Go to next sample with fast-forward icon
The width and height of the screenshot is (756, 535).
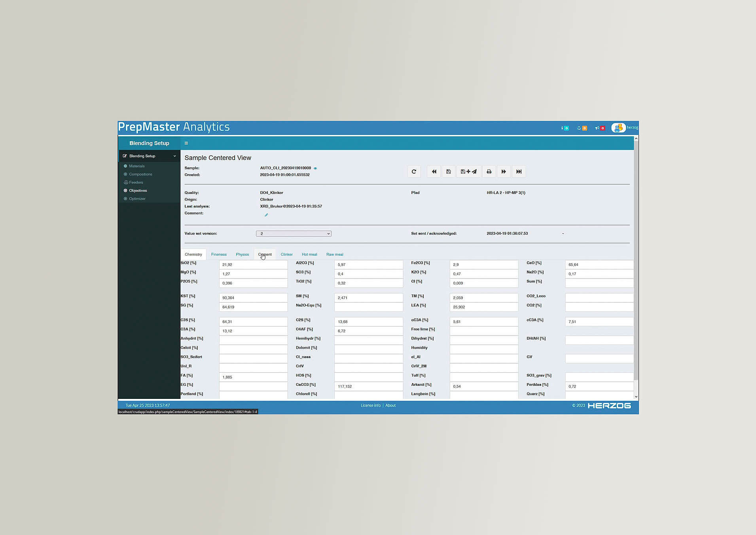pyautogui.click(x=504, y=172)
